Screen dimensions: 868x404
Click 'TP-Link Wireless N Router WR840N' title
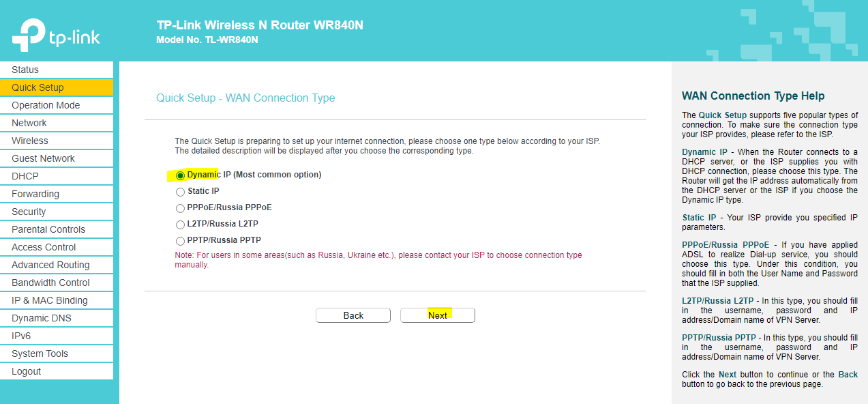click(x=260, y=25)
